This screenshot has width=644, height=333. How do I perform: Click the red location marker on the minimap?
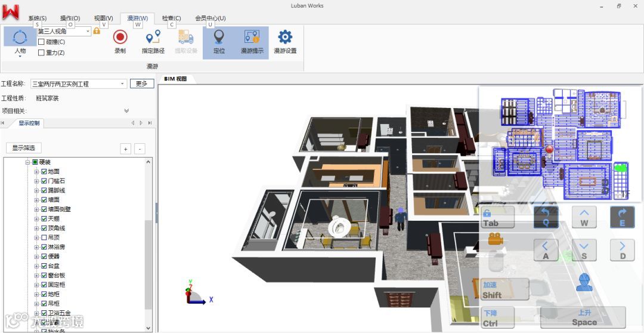tap(549, 150)
